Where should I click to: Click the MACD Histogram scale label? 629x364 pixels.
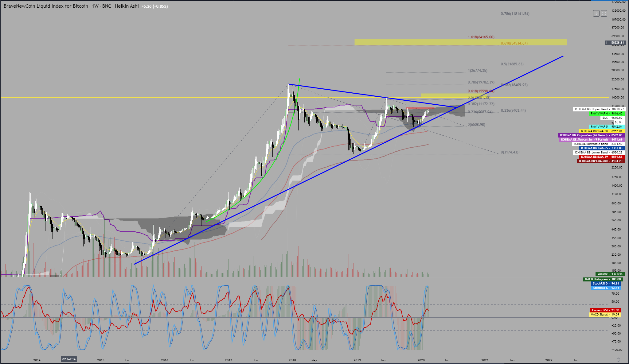tap(596, 279)
